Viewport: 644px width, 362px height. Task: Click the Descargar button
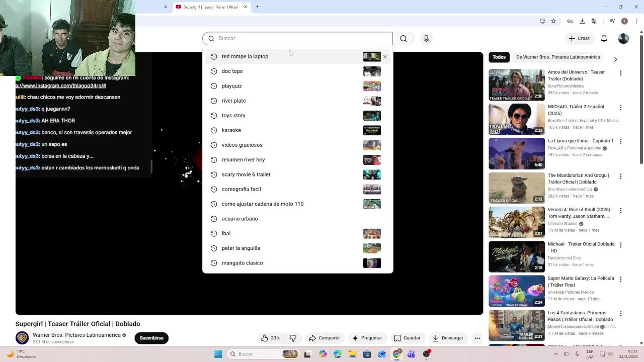448,338
